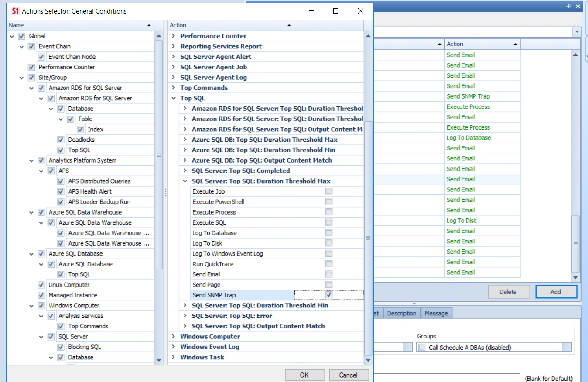This screenshot has width=588, height=382.
Task: Uncheck the Global checkbox in the Name tree
Action: click(x=22, y=36)
